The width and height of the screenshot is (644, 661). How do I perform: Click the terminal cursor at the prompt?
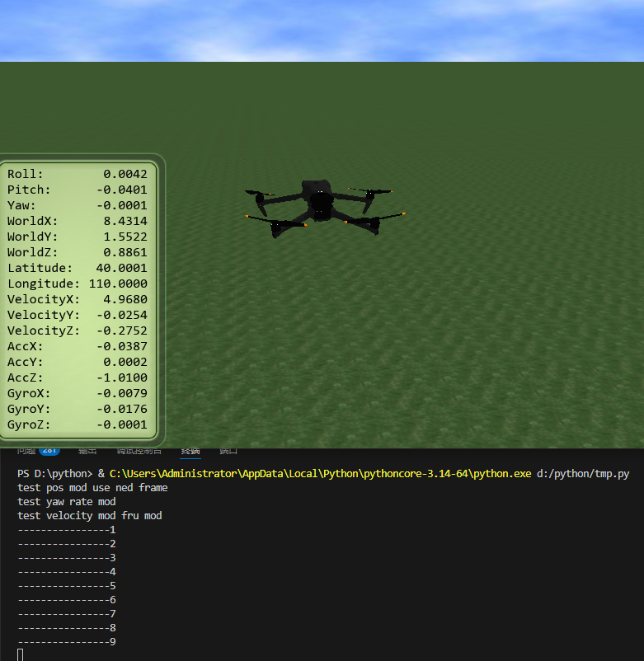click(21, 654)
